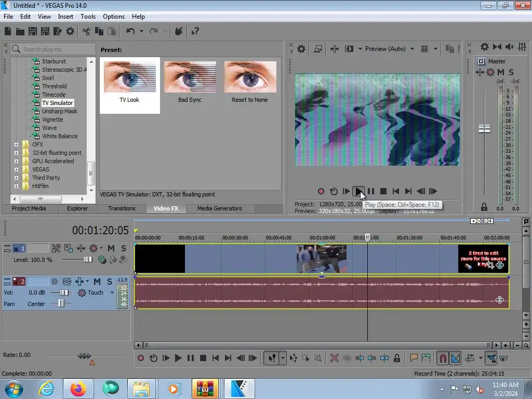
Task: Click the Copy icon in the toolbar
Action: pyautogui.click(x=99, y=31)
